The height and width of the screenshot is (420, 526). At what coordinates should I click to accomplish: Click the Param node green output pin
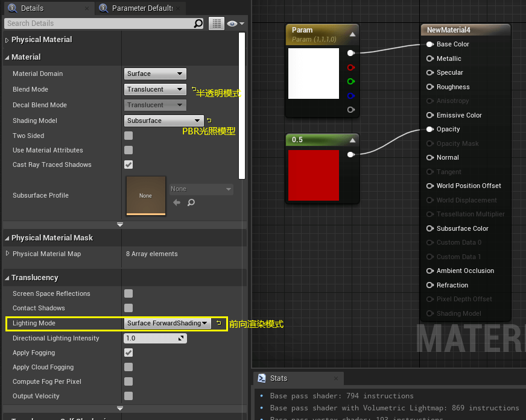351,81
